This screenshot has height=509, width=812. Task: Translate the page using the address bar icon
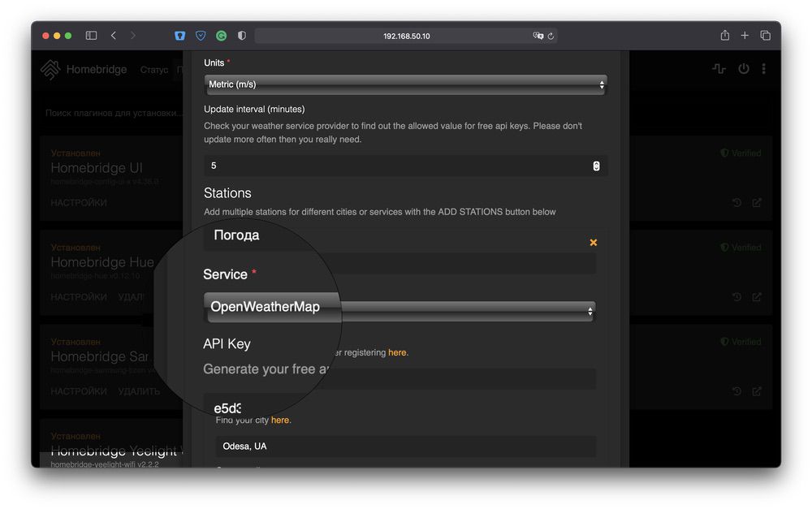538,36
